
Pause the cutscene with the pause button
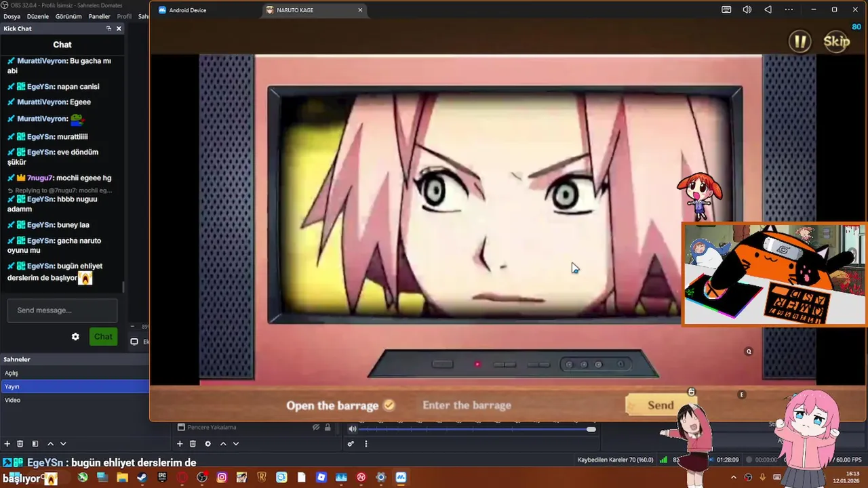click(x=800, y=41)
